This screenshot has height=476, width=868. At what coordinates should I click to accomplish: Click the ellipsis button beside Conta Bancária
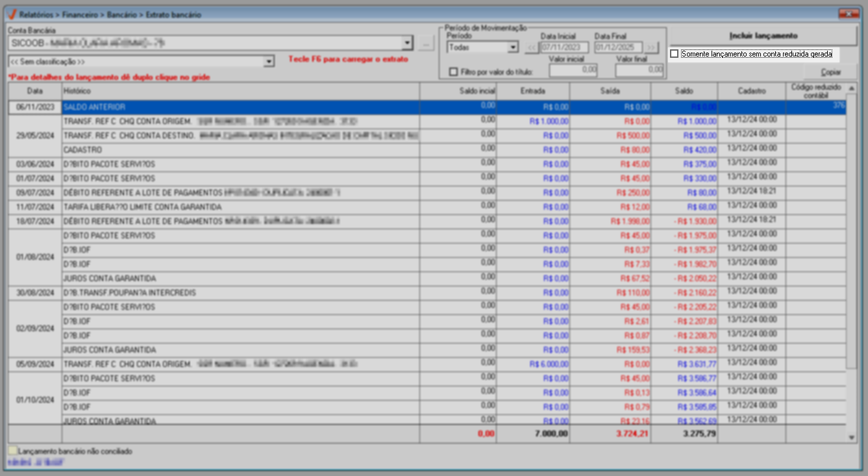pyautogui.click(x=426, y=44)
